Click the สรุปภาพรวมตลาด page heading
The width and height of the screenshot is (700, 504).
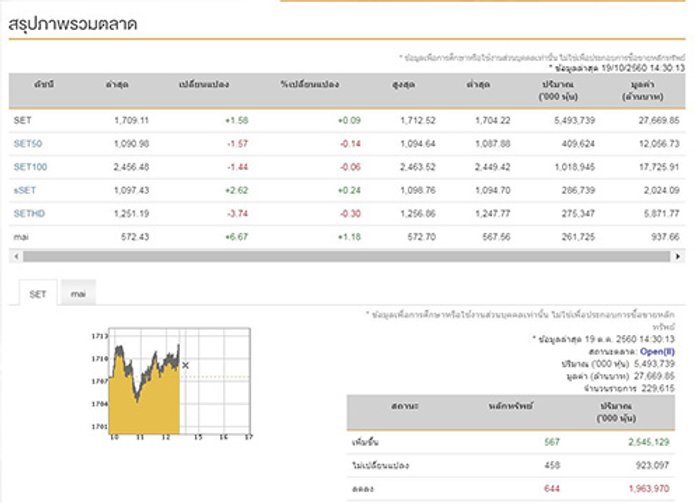pos(73,24)
